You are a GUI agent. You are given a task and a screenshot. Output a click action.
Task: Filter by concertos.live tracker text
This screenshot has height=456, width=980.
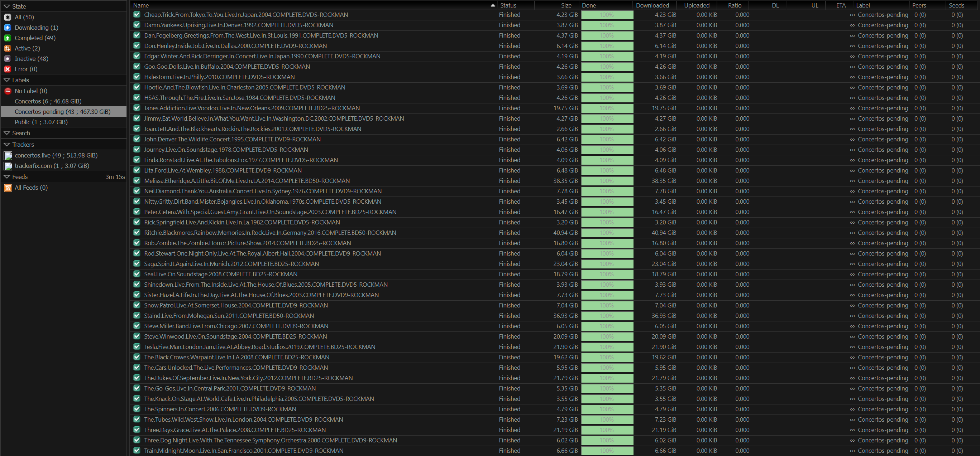56,155
